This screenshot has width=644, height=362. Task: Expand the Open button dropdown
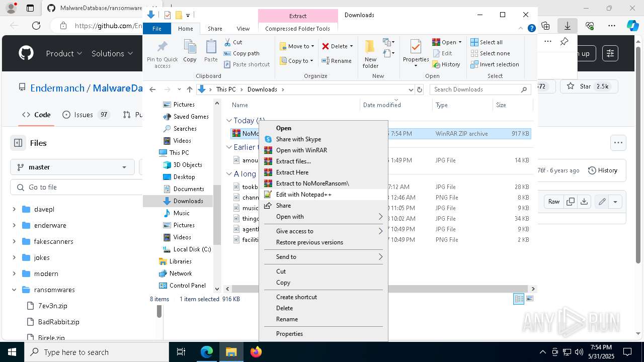pos(460,42)
